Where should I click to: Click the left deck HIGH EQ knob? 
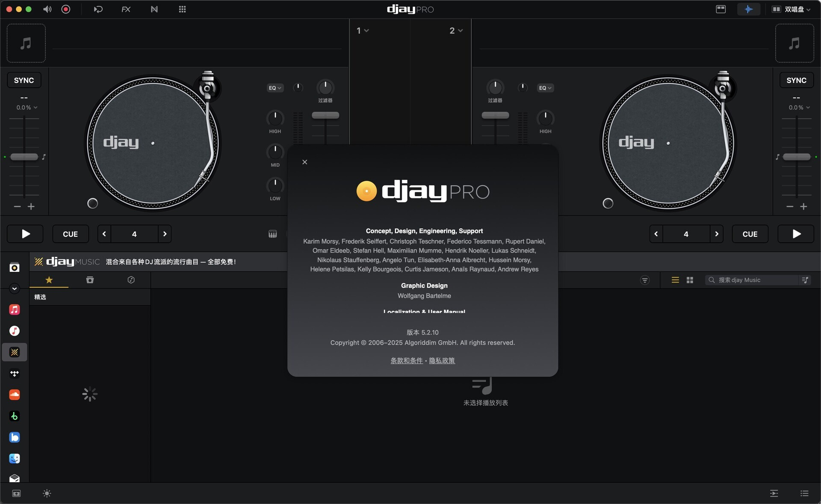click(x=275, y=118)
